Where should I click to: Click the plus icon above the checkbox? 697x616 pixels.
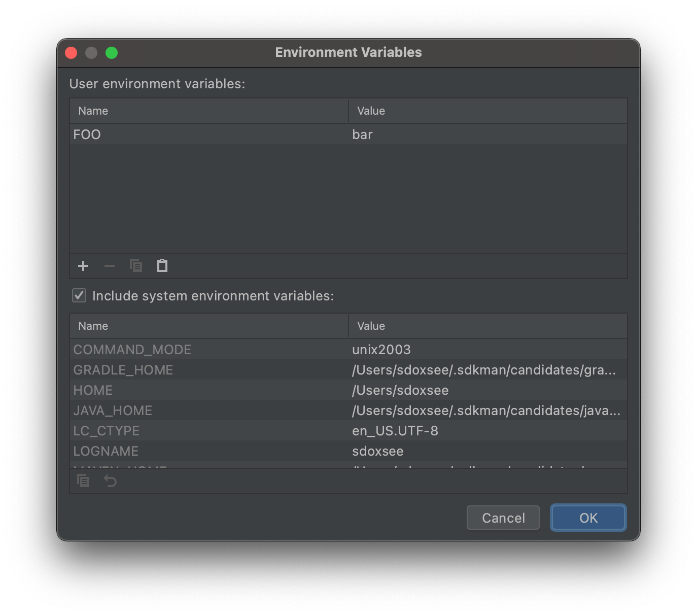tap(83, 265)
